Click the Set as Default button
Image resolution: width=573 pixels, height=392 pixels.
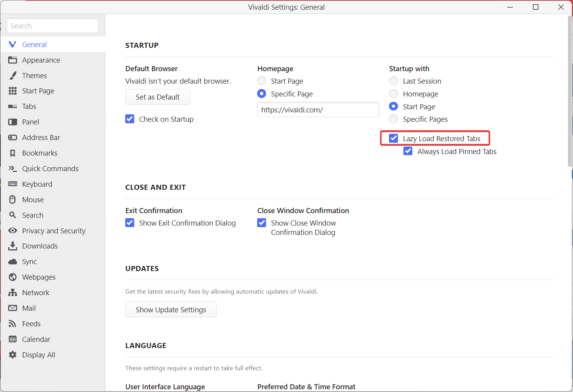pyautogui.click(x=158, y=97)
